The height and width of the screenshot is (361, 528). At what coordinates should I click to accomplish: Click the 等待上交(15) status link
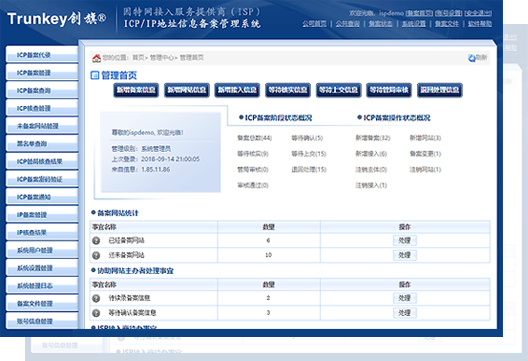309,154
